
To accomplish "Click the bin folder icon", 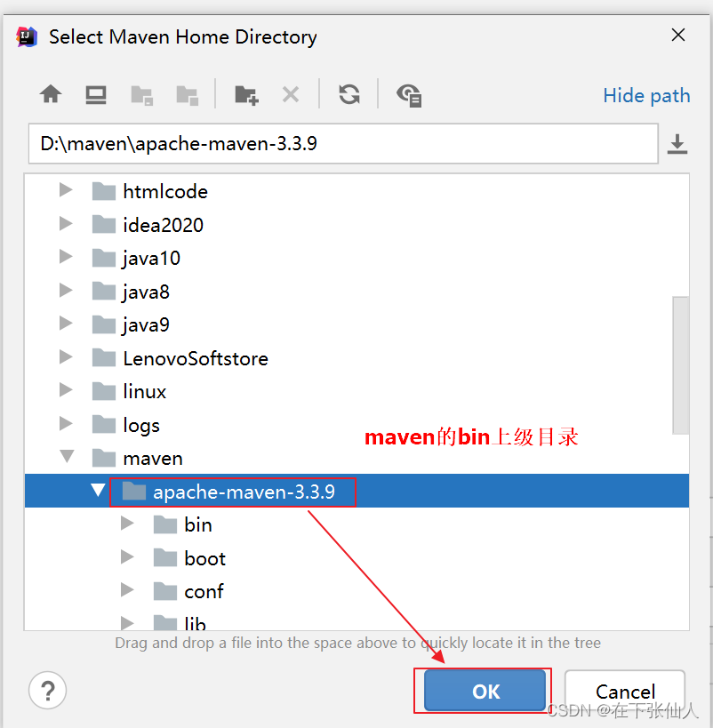I will (164, 524).
